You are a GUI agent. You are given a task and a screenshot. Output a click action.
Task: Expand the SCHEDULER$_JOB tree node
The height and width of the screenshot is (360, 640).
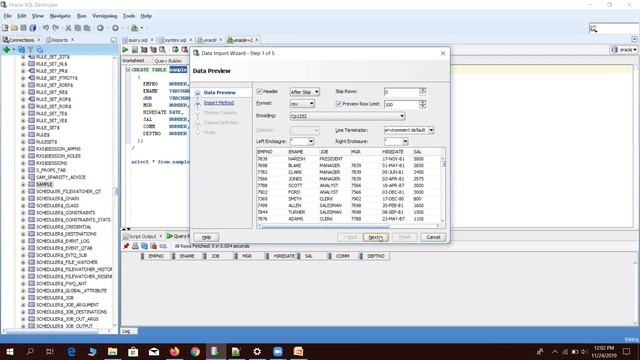23,298
